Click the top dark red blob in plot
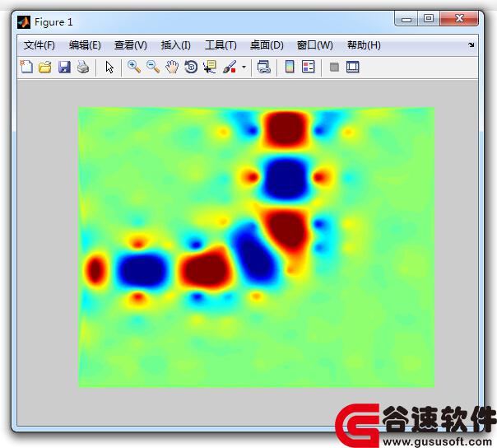This screenshot has width=497, height=448. 286,128
